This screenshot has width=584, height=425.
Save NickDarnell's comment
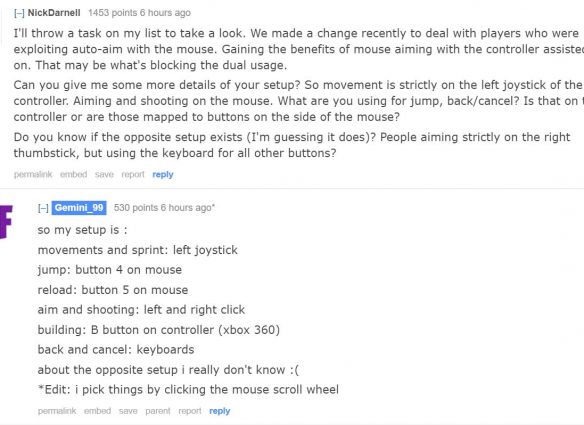104,174
